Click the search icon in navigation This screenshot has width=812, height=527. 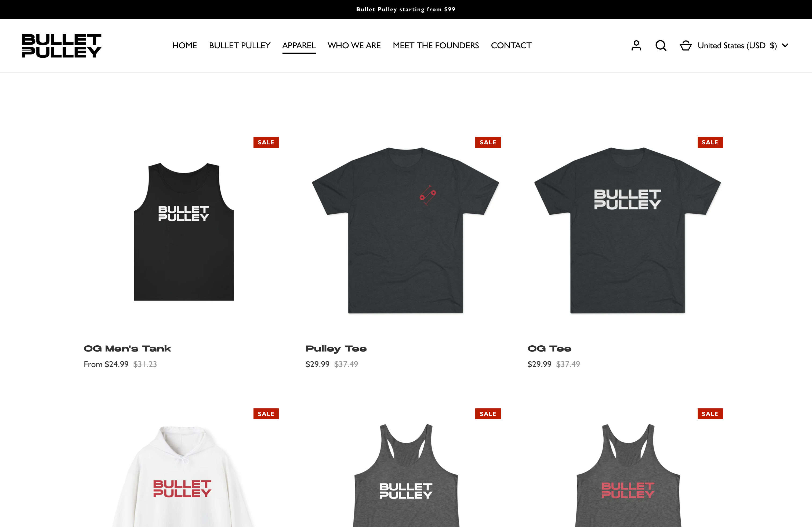pyautogui.click(x=661, y=46)
